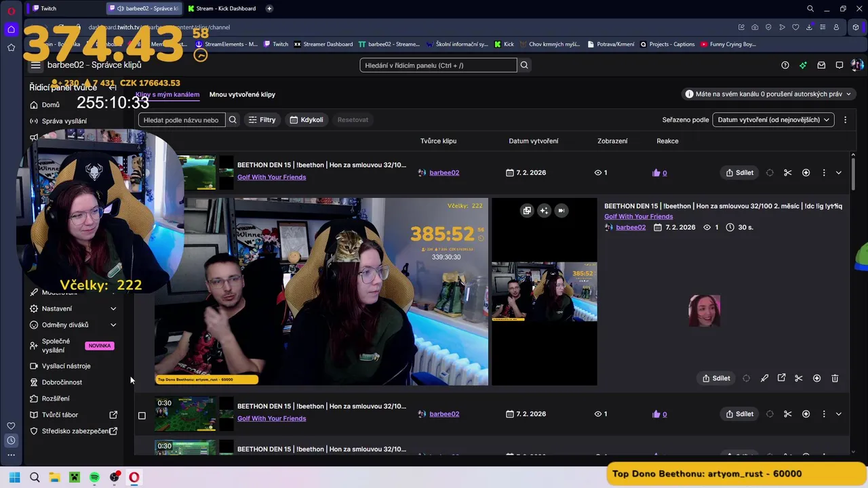This screenshot has height=488, width=868.
Task: Click Sdílet button in first clip row
Action: [x=739, y=173]
